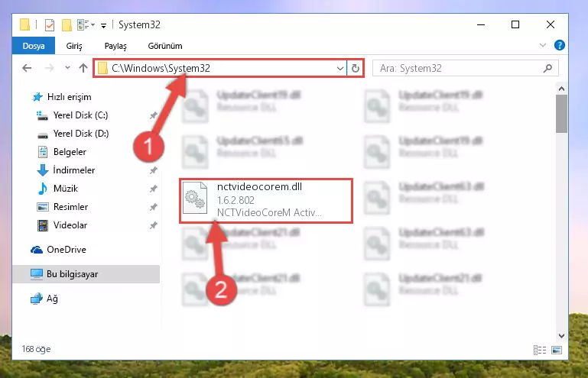Select Bu bilgisayar in navigation pane
This screenshot has width=588, height=378.
86,274
